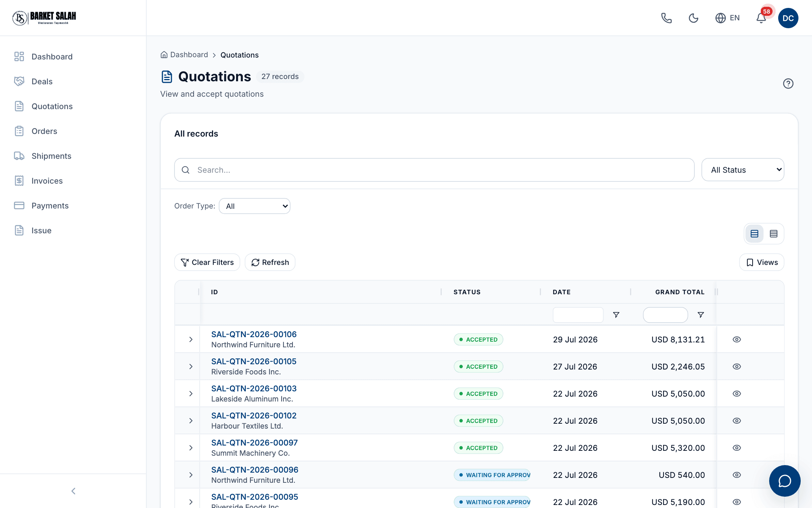Open the DC user avatar menu
Viewport: 812px width, 508px height.
point(788,18)
